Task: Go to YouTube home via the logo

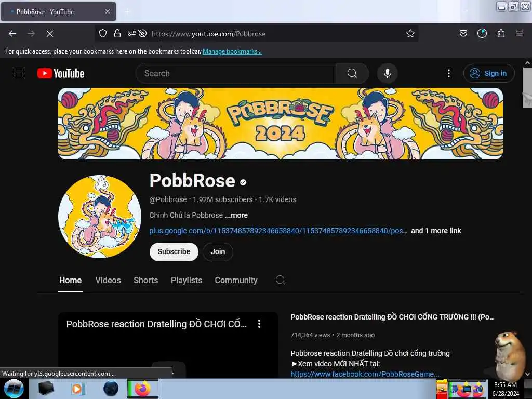Action: [x=61, y=73]
